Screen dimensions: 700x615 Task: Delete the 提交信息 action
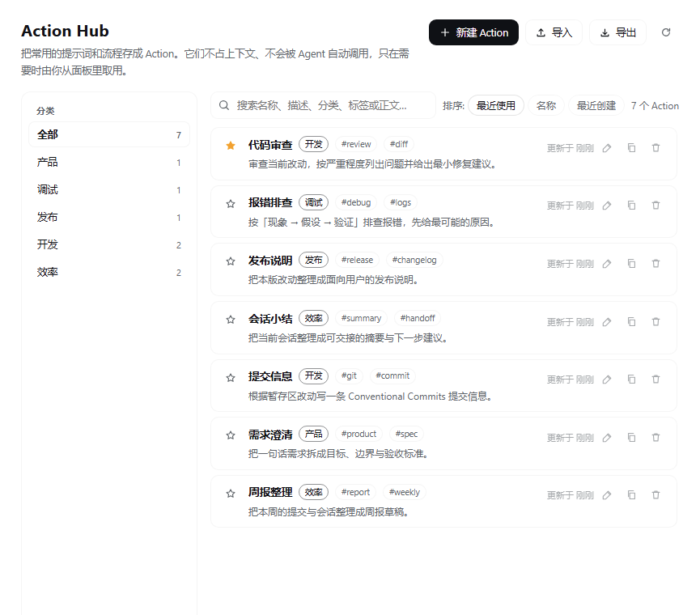click(655, 380)
